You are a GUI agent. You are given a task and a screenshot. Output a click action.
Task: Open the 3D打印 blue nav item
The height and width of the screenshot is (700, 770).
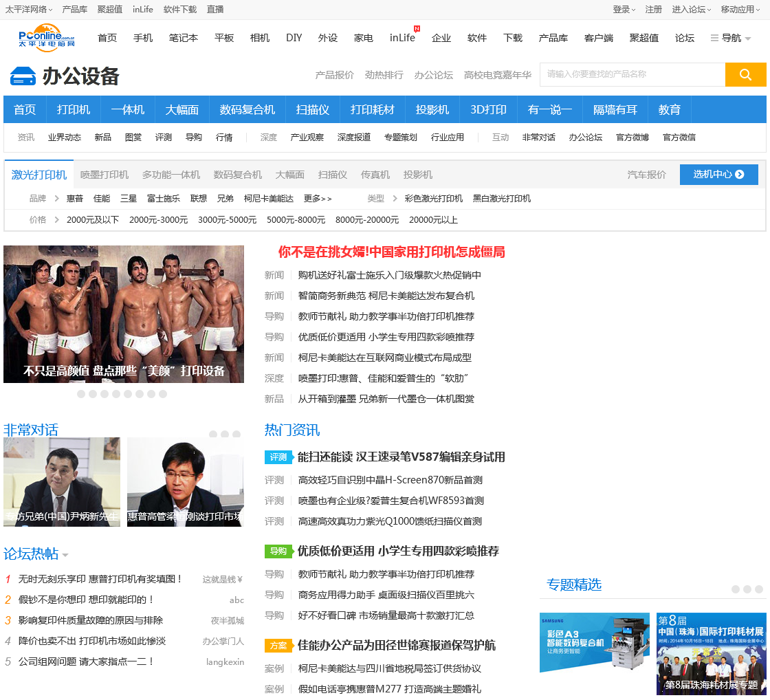point(488,109)
